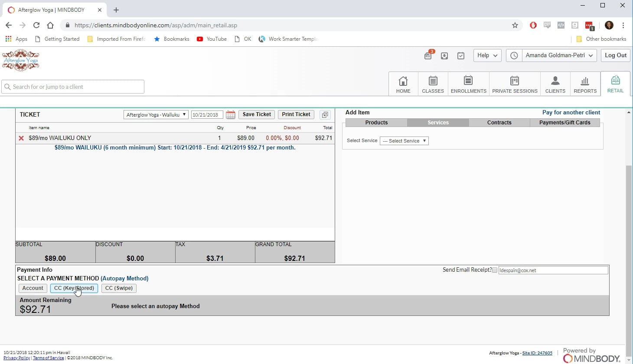Open ENROLLMENTS navigation item

(x=468, y=84)
